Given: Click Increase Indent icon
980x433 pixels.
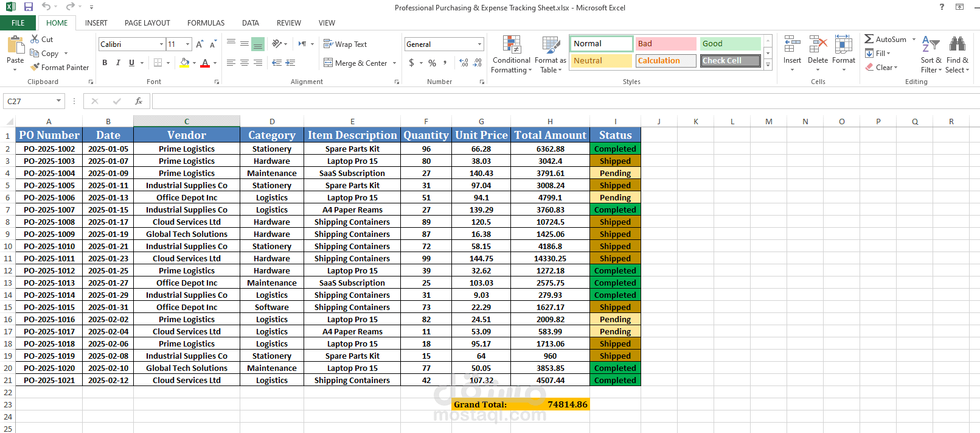Looking at the screenshot, I should (290, 63).
